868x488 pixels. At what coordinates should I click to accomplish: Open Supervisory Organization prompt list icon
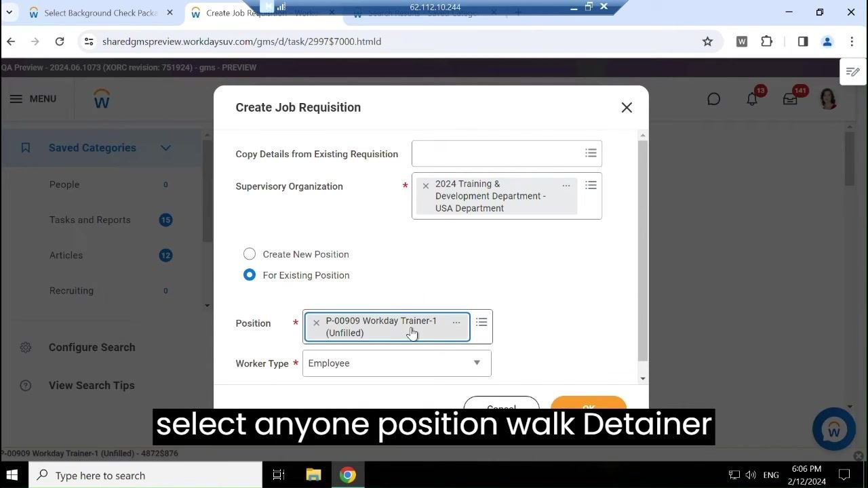591,185
